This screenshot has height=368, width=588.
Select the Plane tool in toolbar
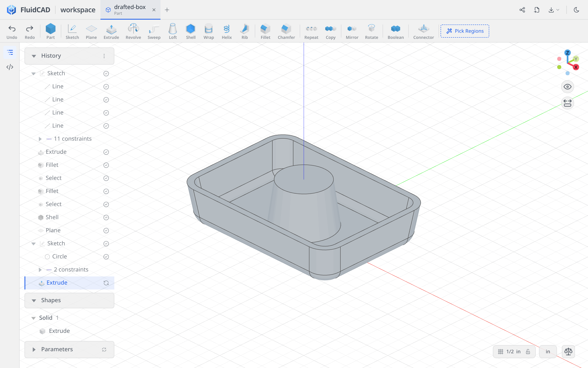tap(91, 31)
